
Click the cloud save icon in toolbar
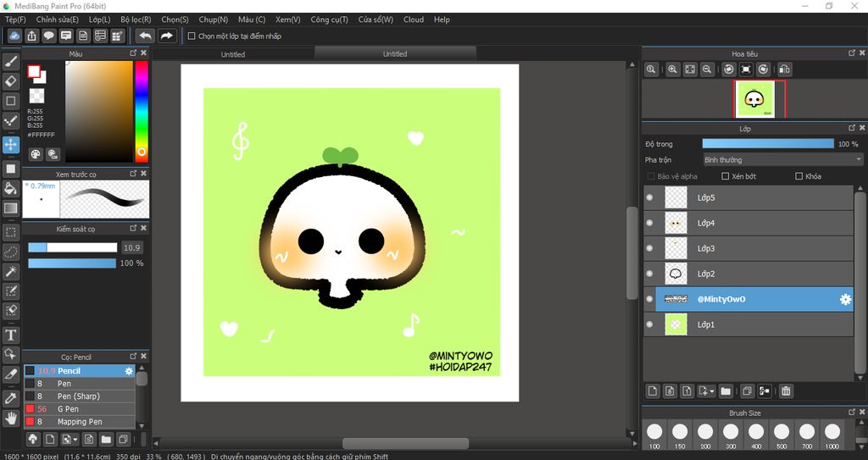(x=14, y=36)
